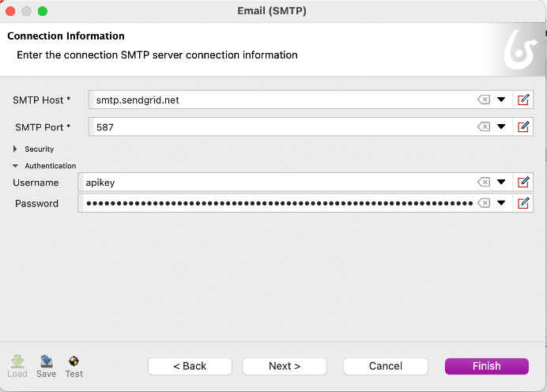The height and width of the screenshot is (392, 547).
Task: Open the SMTP Port dropdown arrow
Action: coord(501,126)
